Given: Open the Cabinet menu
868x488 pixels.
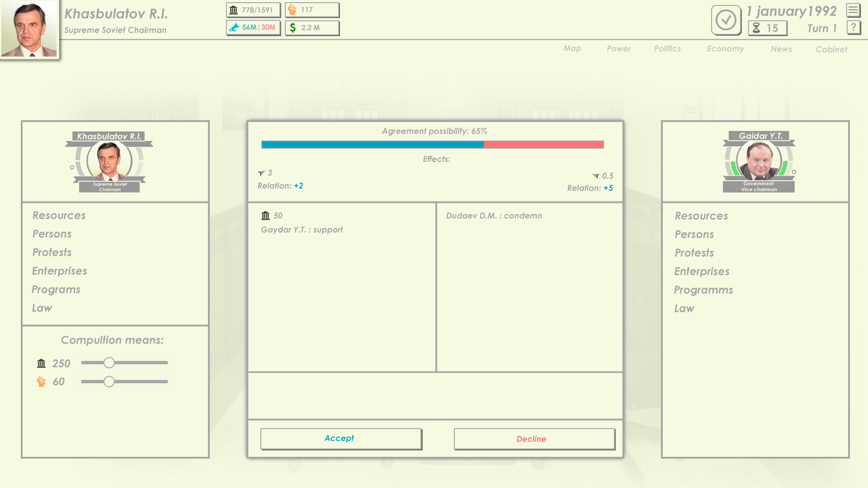Looking at the screenshot, I should pos(831,50).
